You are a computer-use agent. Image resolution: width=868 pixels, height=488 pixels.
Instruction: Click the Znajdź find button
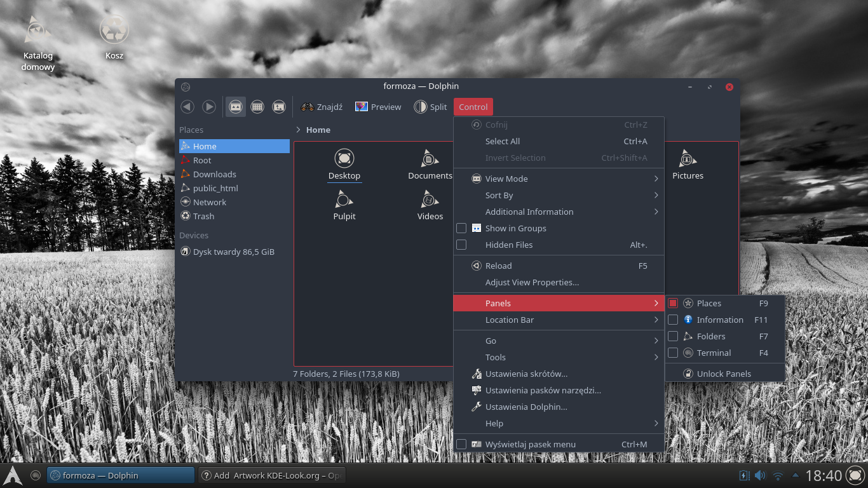point(322,107)
